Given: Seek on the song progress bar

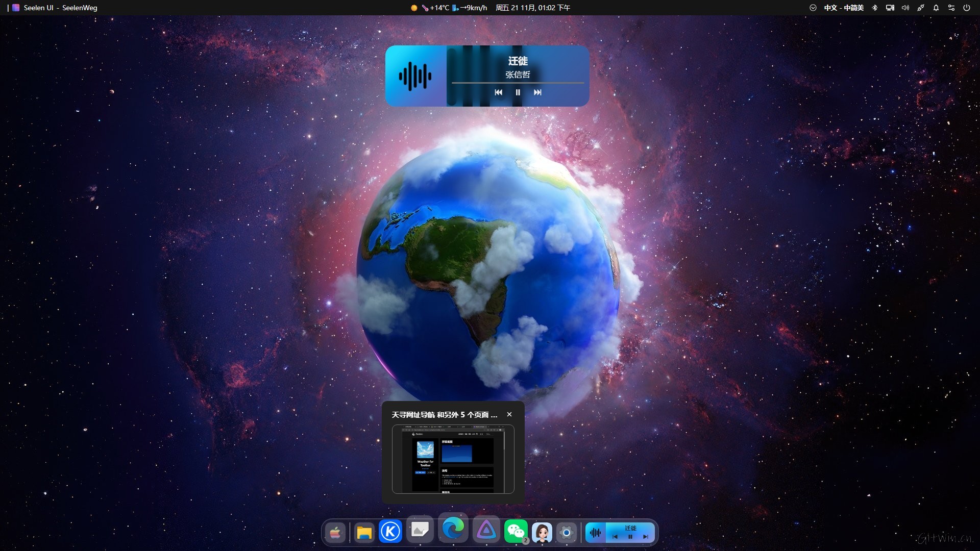Looking at the screenshot, I should coord(518,83).
